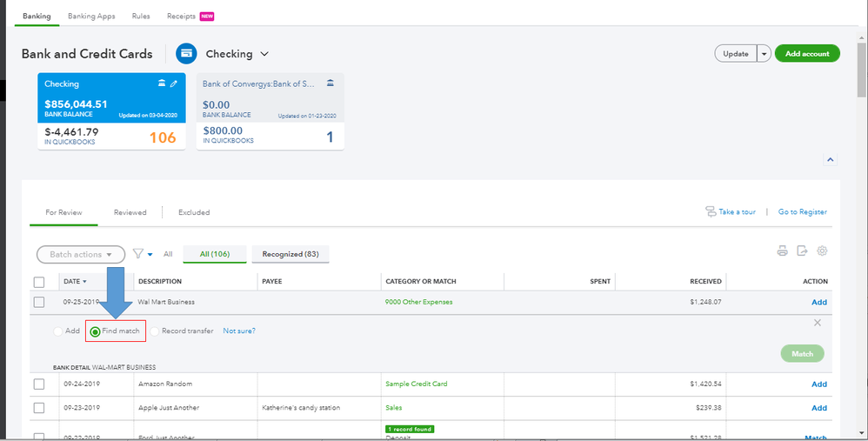Click the print icon above the table
868x441 pixels.
click(x=782, y=251)
